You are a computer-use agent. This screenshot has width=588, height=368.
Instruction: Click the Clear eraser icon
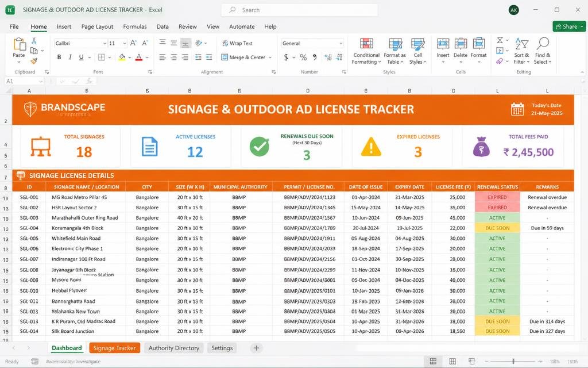(x=500, y=61)
